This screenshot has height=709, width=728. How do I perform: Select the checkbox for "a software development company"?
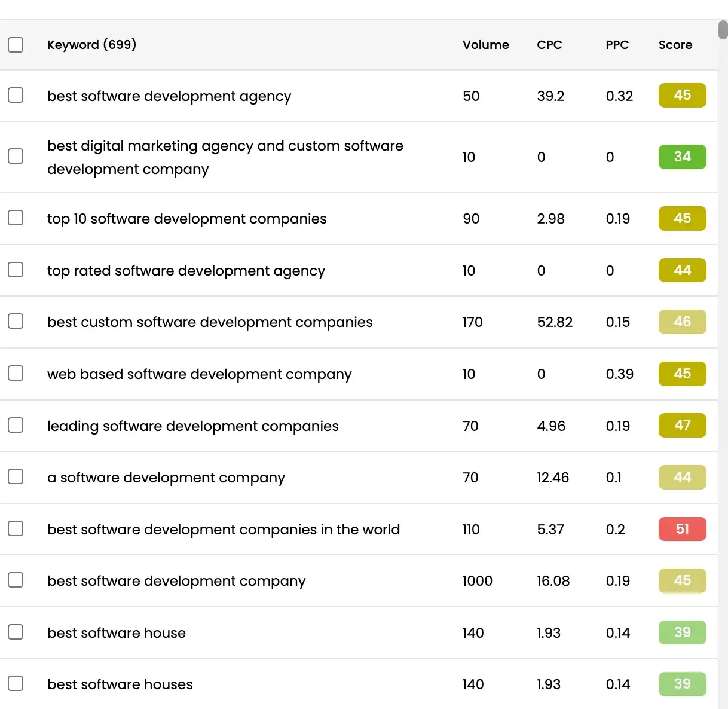pyautogui.click(x=16, y=476)
